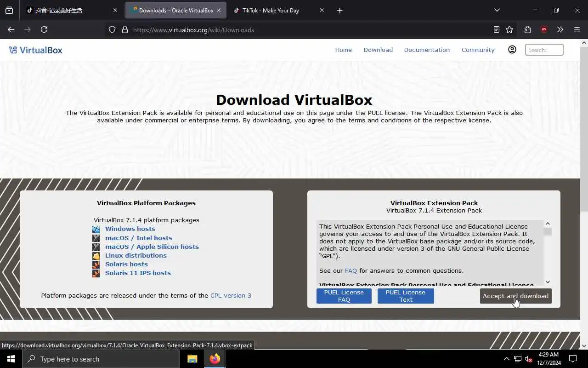The image size is (588, 368).
Task: Open the Firefox hamburger menu
Action: pyautogui.click(x=577, y=29)
